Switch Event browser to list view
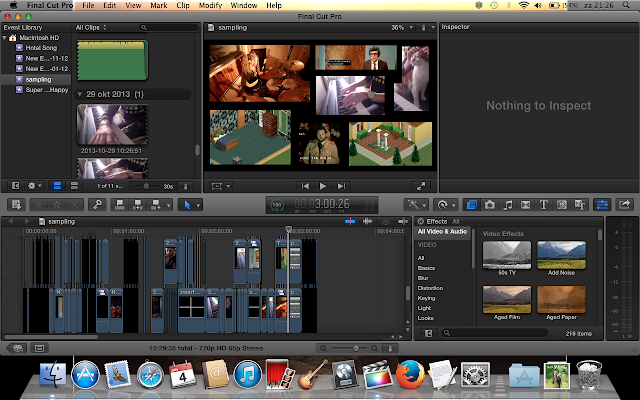The height and width of the screenshot is (400, 640). pos(74,186)
